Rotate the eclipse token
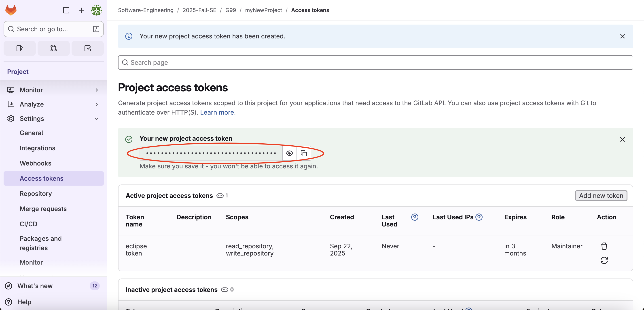The width and height of the screenshot is (644, 310). coord(604,261)
